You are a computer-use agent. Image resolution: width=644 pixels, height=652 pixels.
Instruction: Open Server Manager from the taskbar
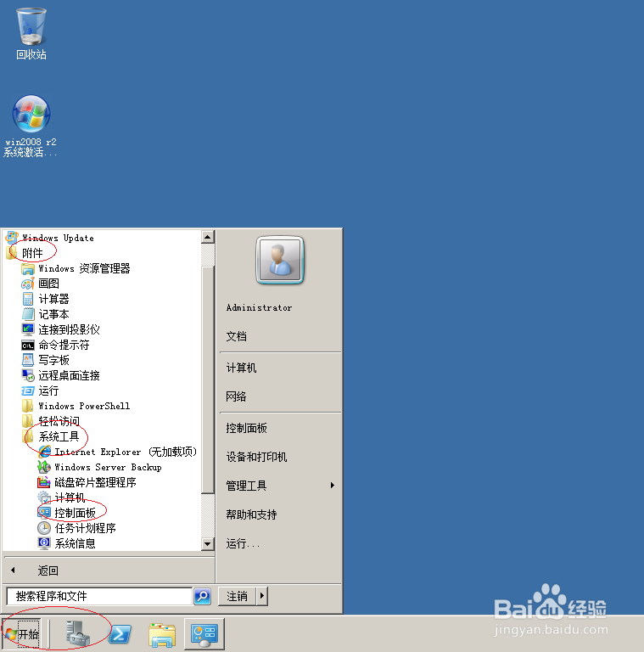[79, 633]
